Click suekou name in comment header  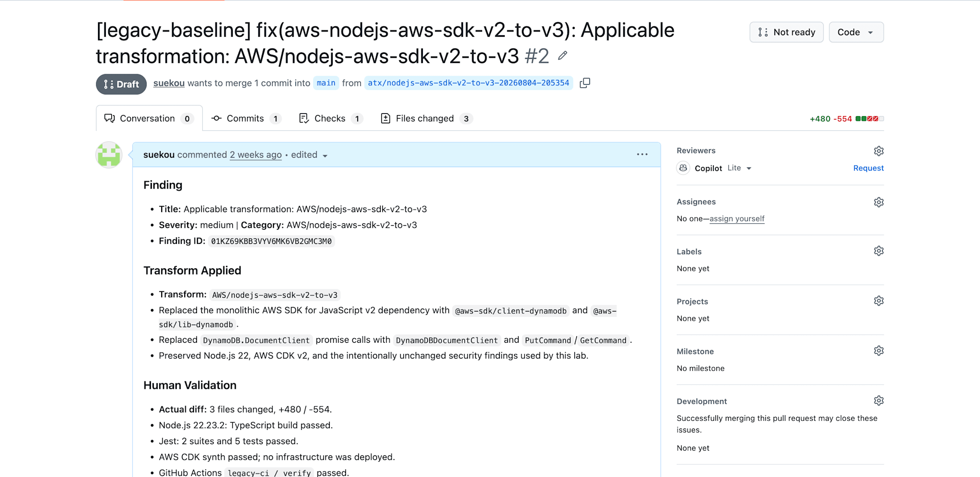(159, 155)
